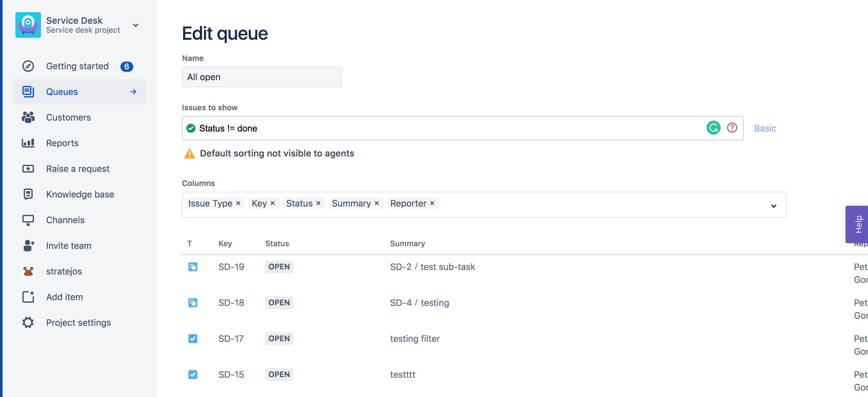Viewport: 868px width, 397px height.
Task: Open the Columns dropdown chevron
Action: [774, 206]
